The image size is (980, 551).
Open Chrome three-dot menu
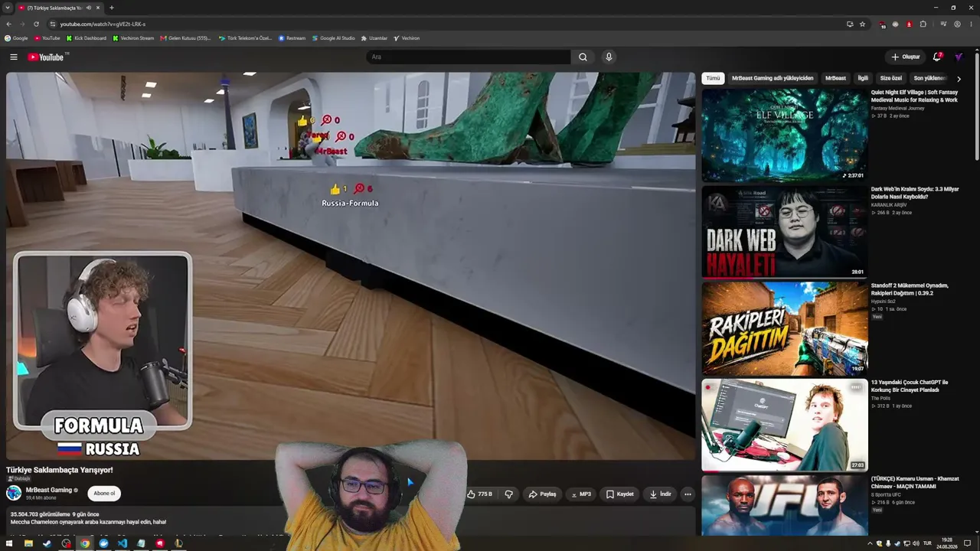pyautogui.click(x=971, y=24)
